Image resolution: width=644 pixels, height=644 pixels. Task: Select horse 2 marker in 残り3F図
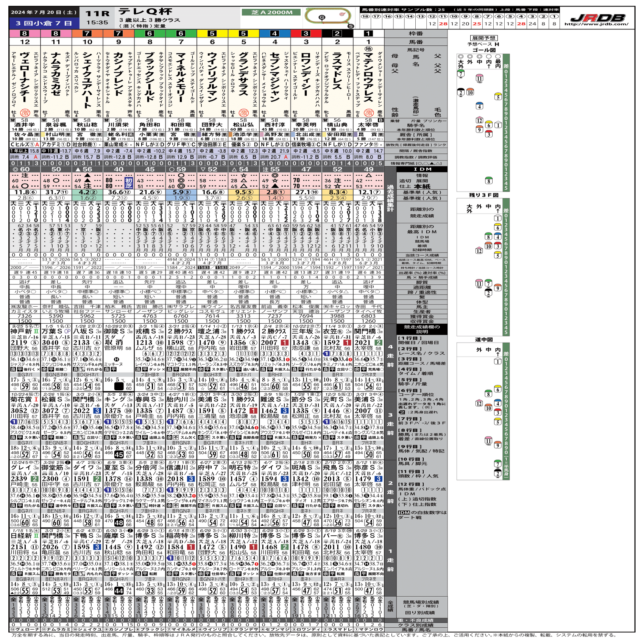coord(488,293)
